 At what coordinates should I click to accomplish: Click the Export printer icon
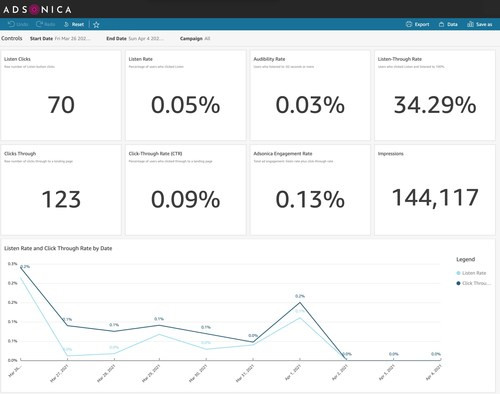[x=409, y=24]
